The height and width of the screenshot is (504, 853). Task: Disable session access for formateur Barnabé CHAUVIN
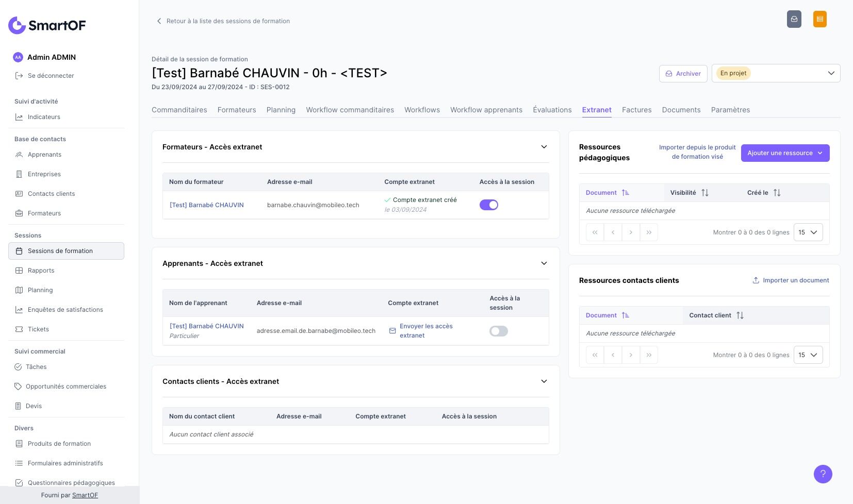488,205
